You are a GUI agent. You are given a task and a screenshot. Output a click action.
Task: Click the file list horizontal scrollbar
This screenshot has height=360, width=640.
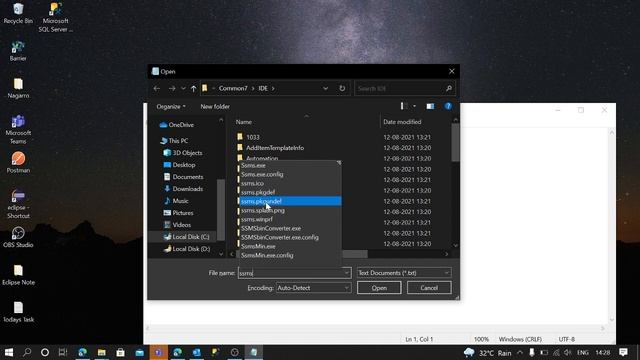pos(355,254)
